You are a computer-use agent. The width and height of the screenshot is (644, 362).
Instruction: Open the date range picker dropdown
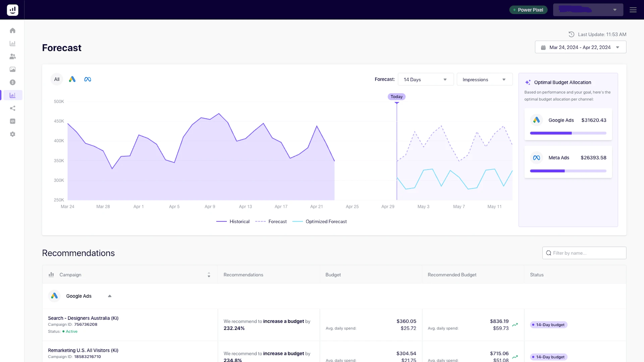click(580, 47)
